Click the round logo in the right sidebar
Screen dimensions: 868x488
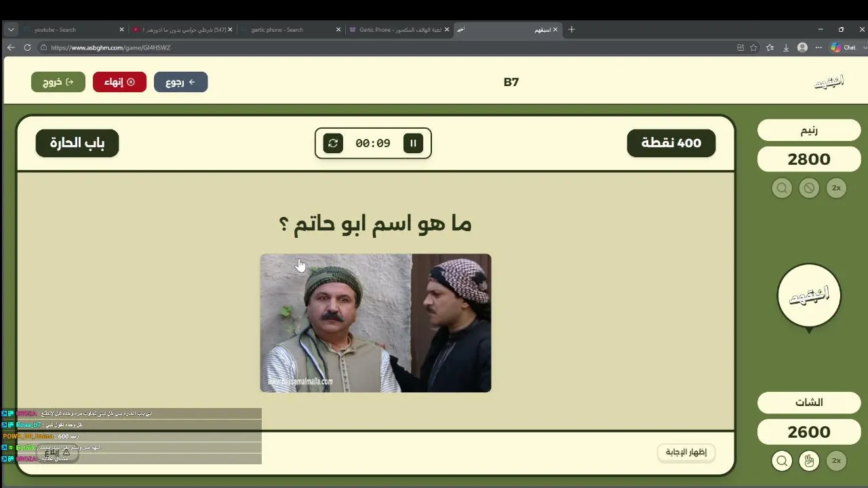809,296
